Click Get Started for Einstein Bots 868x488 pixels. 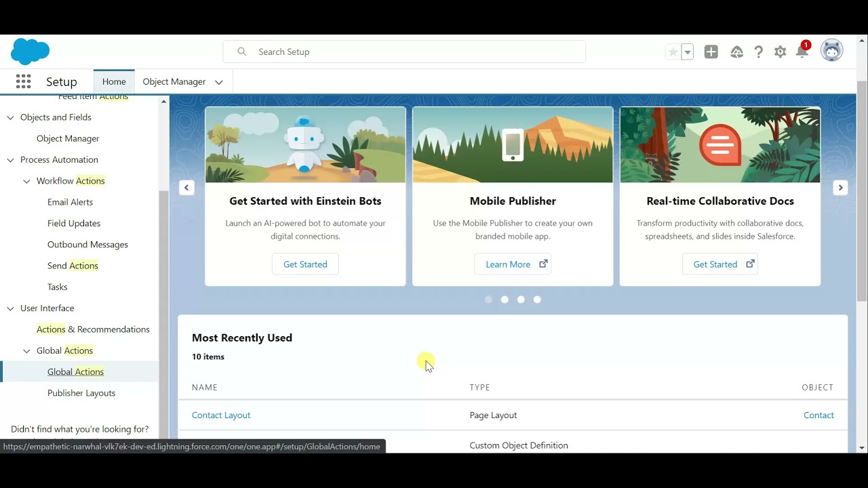coord(305,264)
